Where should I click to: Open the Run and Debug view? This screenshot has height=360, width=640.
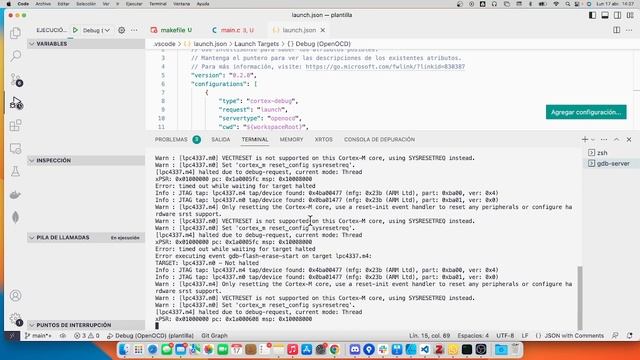tap(16, 103)
